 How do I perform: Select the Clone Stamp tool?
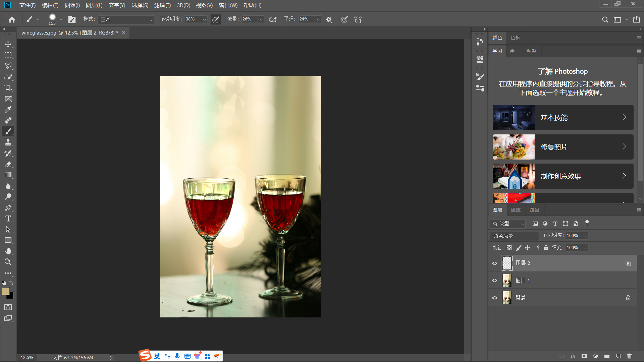pyautogui.click(x=8, y=142)
